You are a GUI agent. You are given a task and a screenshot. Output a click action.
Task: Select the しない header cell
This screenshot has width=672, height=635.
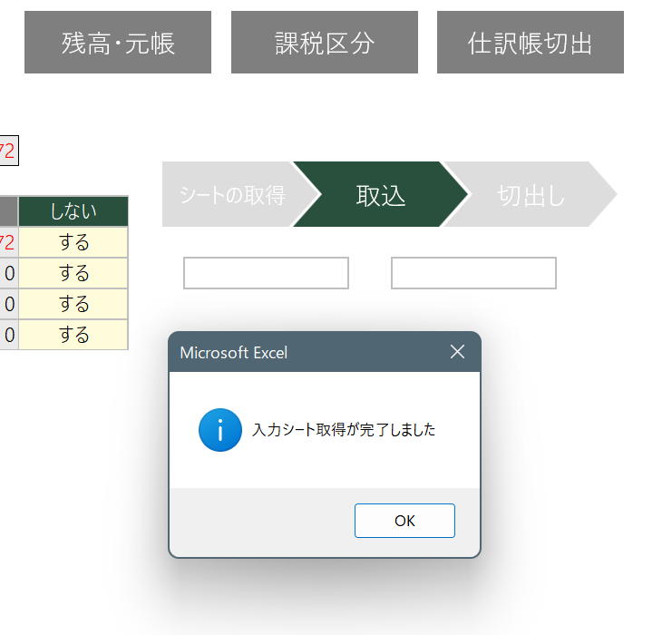[73, 211]
